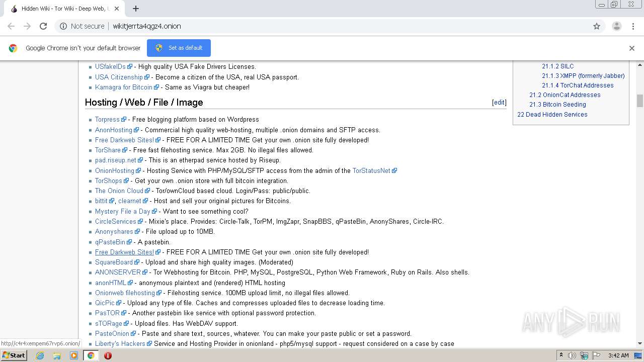Screen dimensions: 644x362
Task: Open a new browser tab
Action: coord(135,9)
